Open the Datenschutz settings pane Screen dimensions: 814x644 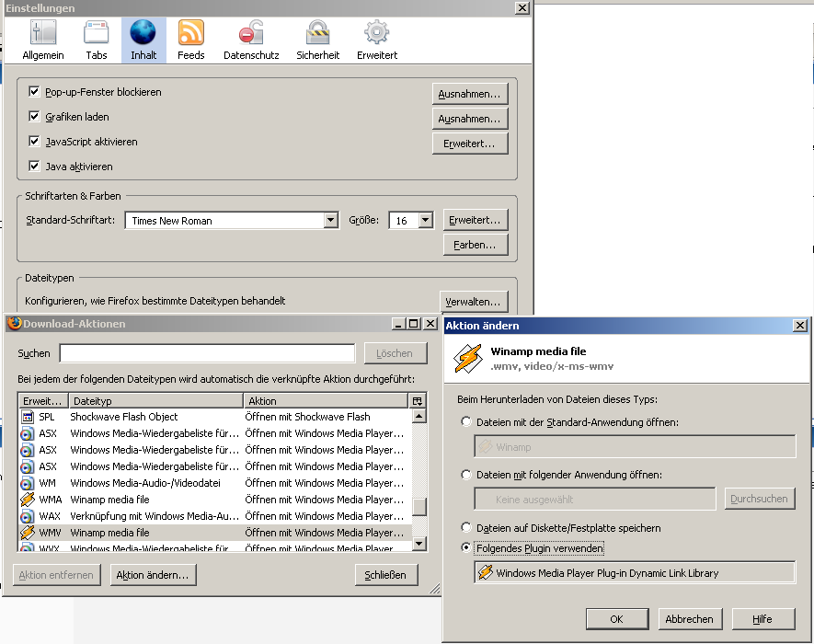[251, 41]
